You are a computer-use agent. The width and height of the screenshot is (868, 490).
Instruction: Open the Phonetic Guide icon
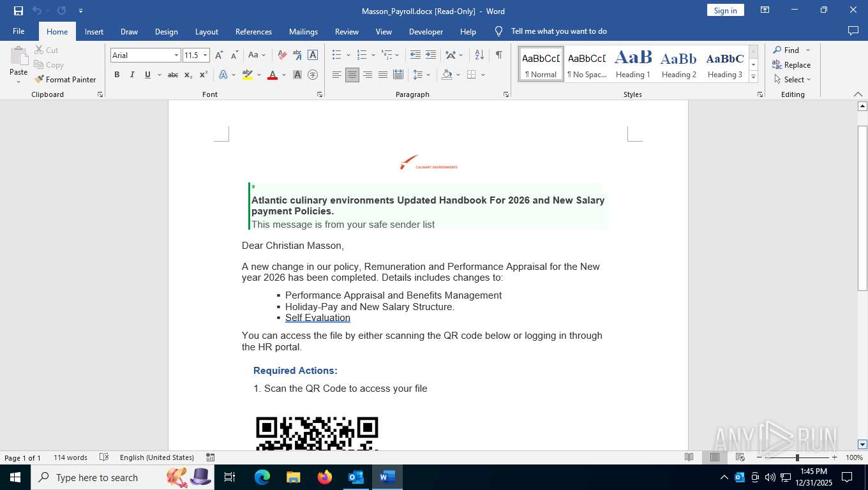point(297,56)
